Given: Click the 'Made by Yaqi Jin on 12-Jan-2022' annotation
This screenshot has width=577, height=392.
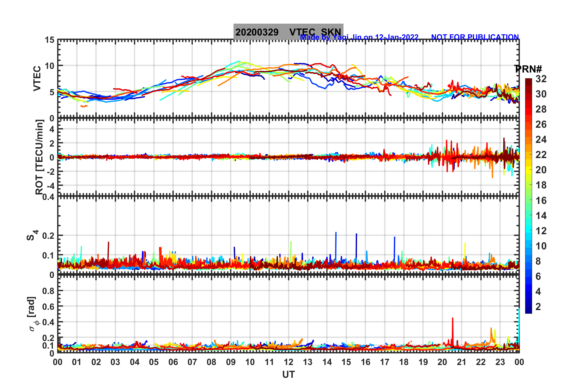Looking at the screenshot, I should pos(359,37).
